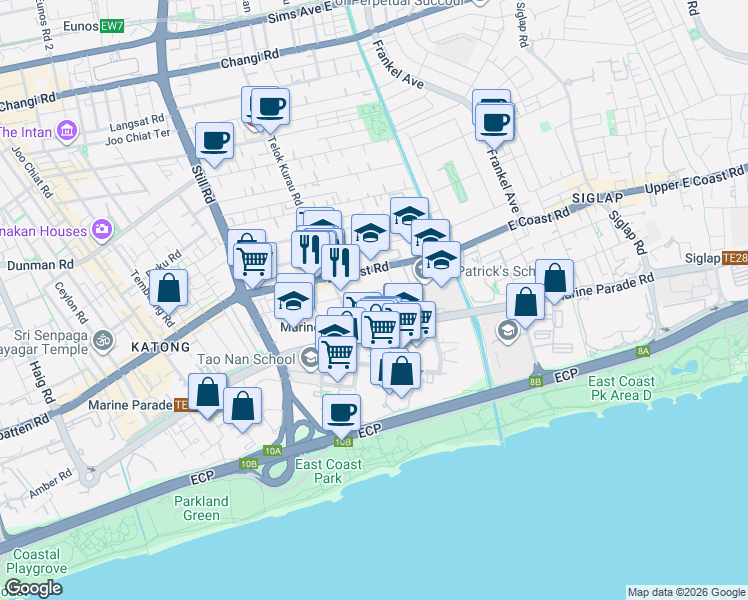The height and width of the screenshot is (600, 748).
Task: Open the topmost graduation cap marker
Action: 409,217
